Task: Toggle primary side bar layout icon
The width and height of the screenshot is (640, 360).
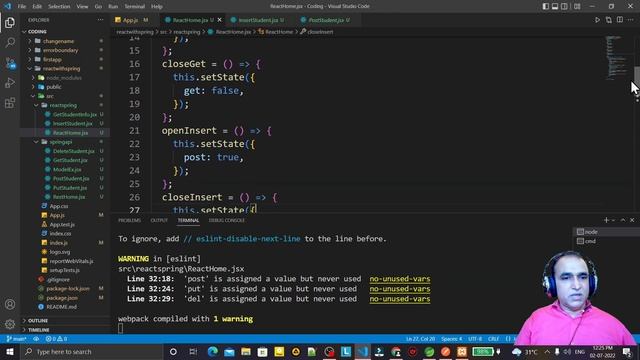Action: tap(546, 6)
